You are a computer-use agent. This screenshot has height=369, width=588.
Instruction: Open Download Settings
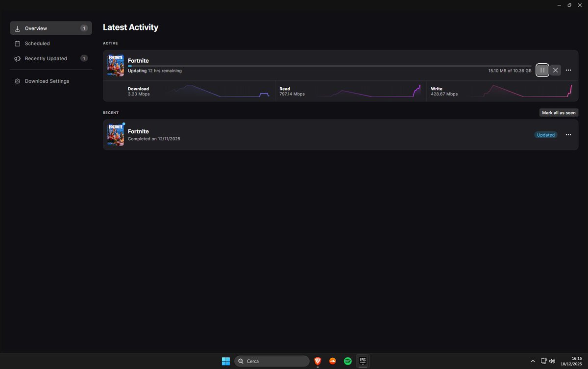(51, 81)
